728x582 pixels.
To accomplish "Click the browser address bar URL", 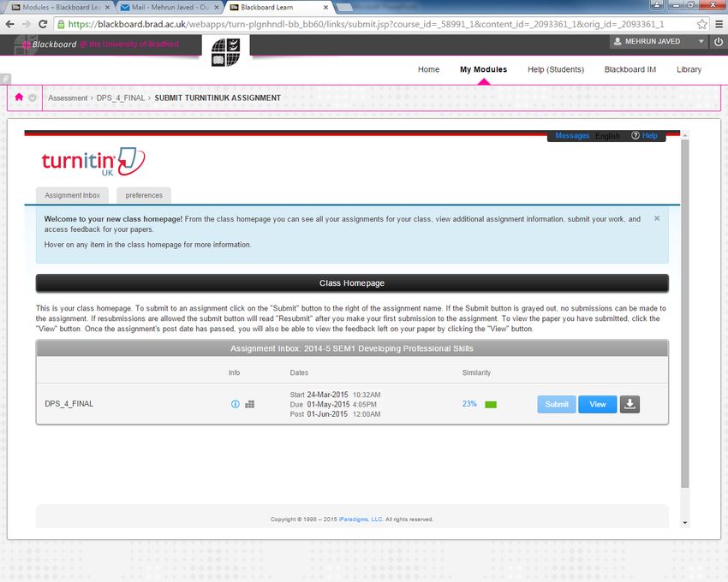I will point(366,24).
